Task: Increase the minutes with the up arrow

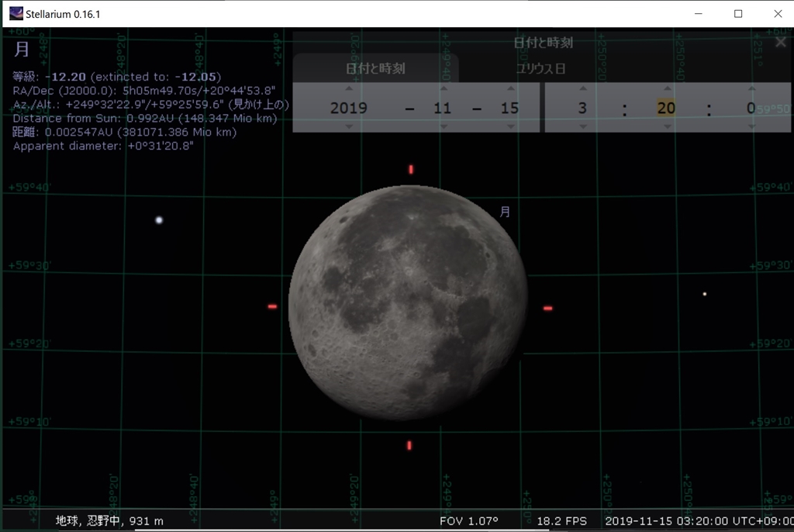Action: [x=668, y=88]
